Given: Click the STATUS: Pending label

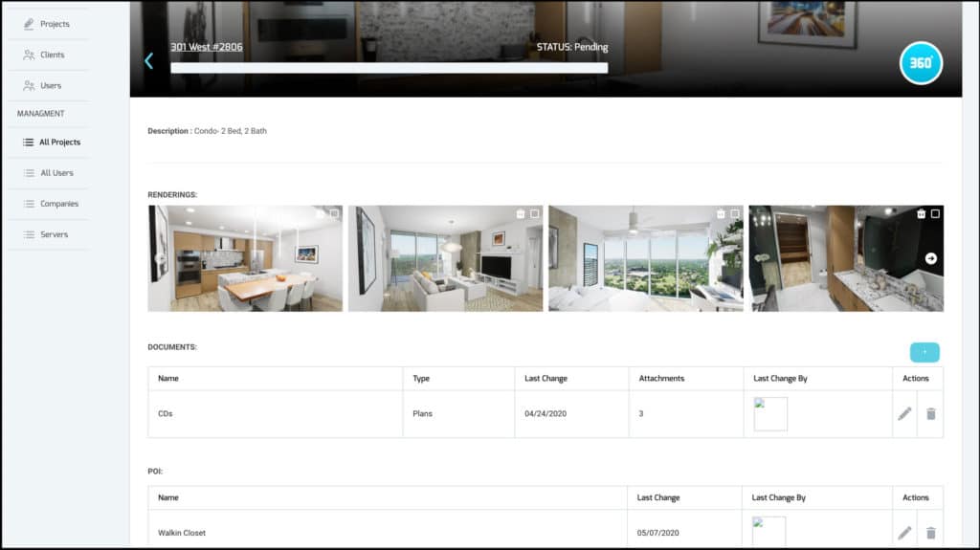Looking at the screenshot, I should coord(572,47).
